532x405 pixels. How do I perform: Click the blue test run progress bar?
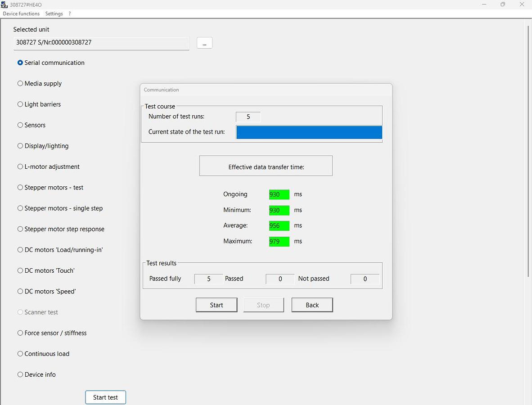[309, 132]
